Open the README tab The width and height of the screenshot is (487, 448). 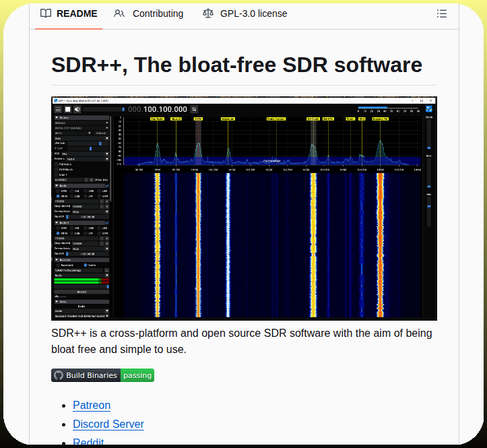(69, 13)
